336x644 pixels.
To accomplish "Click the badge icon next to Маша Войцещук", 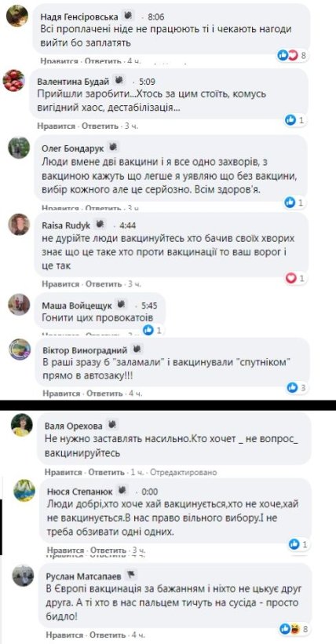I will coord(121,306).
